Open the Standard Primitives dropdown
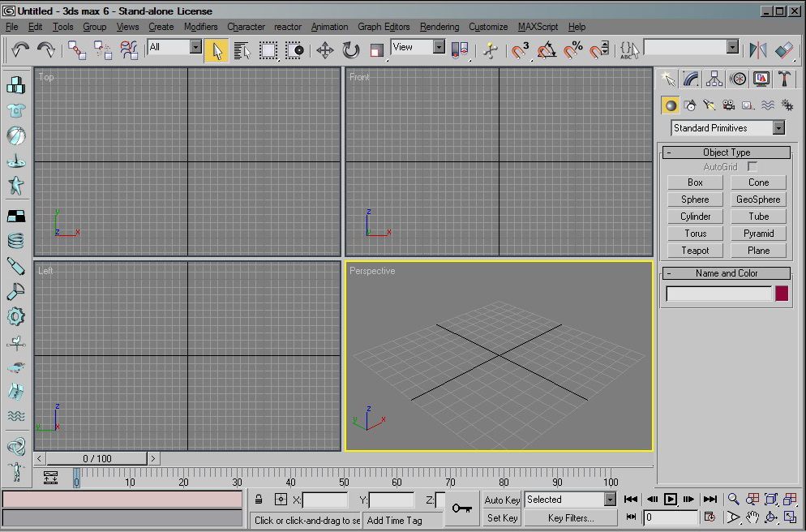The height and width of the screenshot is (532, 806). [779, 128]
